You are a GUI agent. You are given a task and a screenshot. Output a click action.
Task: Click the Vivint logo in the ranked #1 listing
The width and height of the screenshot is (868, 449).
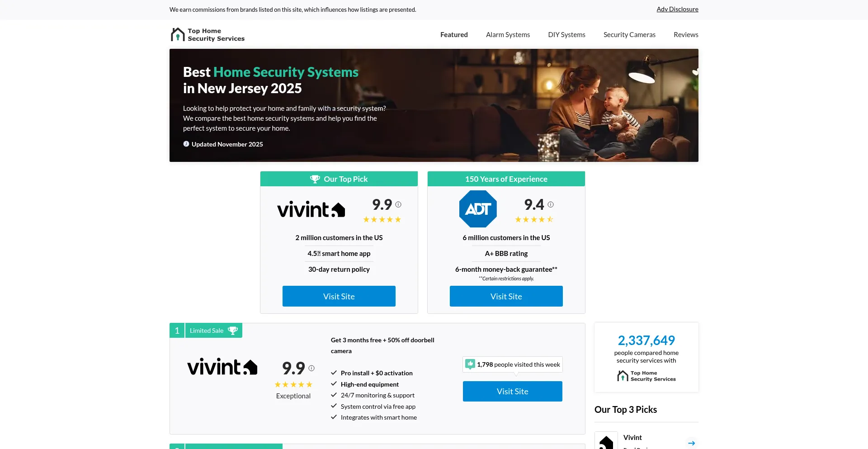click(222, 367)
